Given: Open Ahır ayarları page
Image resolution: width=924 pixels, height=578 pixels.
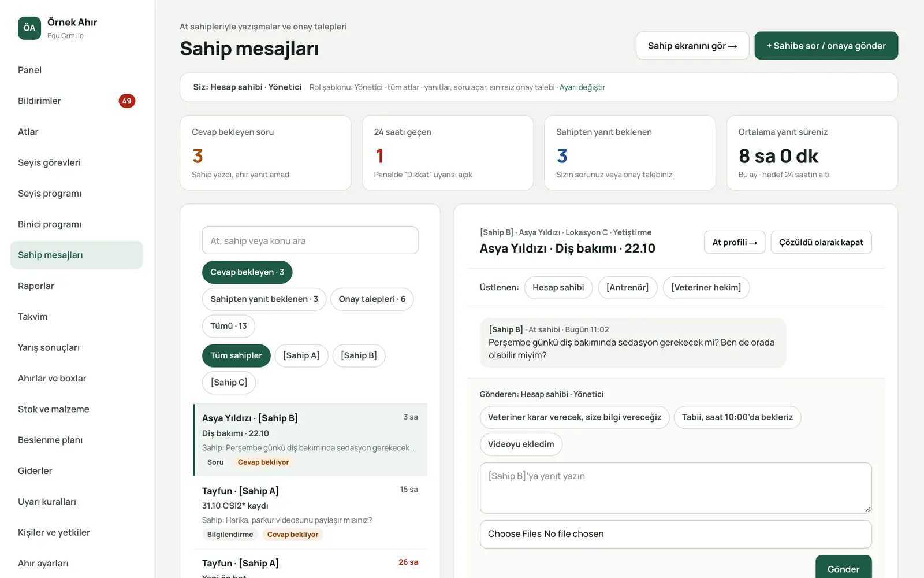Looking at the screenshot, I should tap(76, 563).
